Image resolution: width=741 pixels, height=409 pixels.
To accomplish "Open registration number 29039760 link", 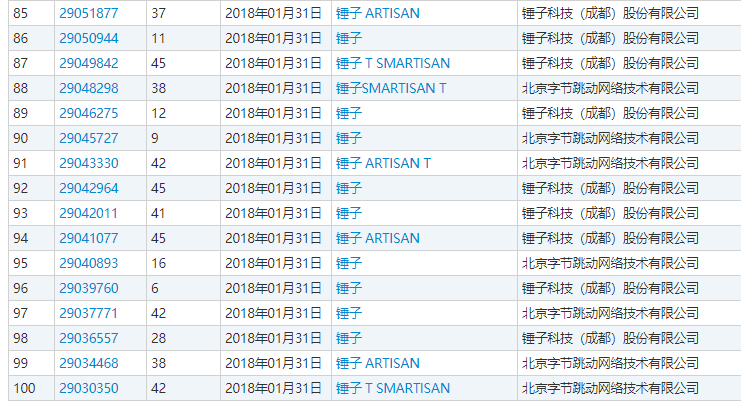I will pos(88,288).
